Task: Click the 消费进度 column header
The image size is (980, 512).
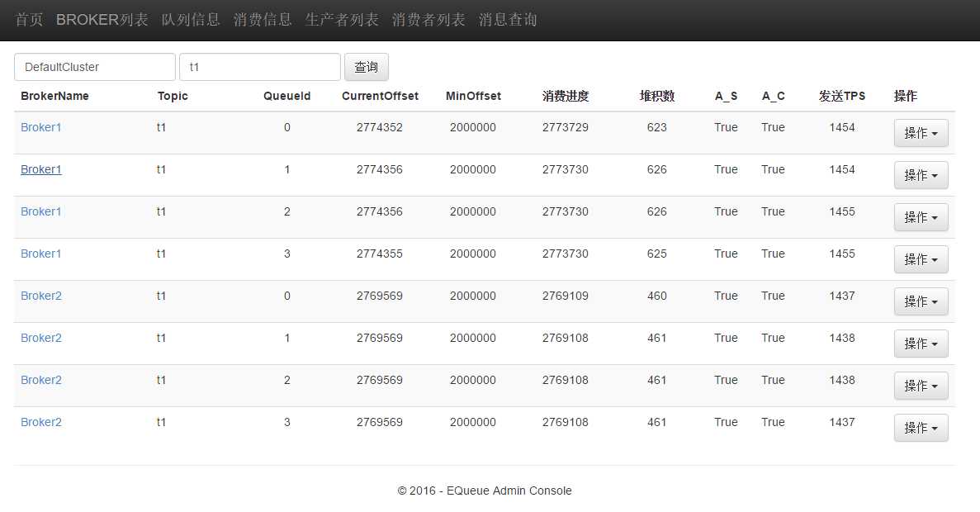Action: point(566,97)
